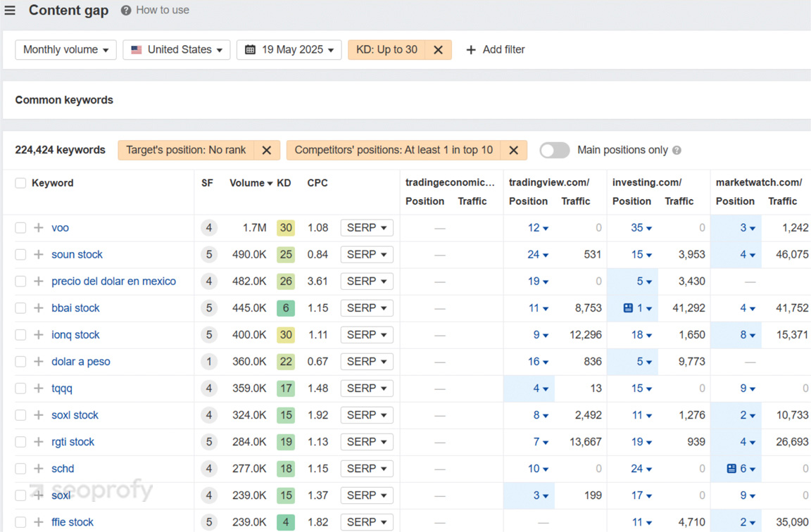Click the SF badge 5 for soun stock
The width and height of the screenshot is (811, 532).
[x=209, y=254]
